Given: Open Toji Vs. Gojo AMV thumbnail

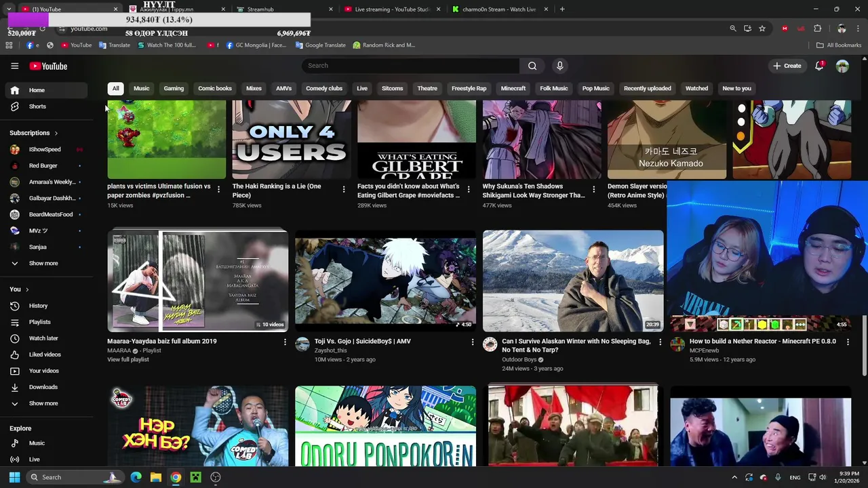Looking at the screenshot, I should 385,281.
